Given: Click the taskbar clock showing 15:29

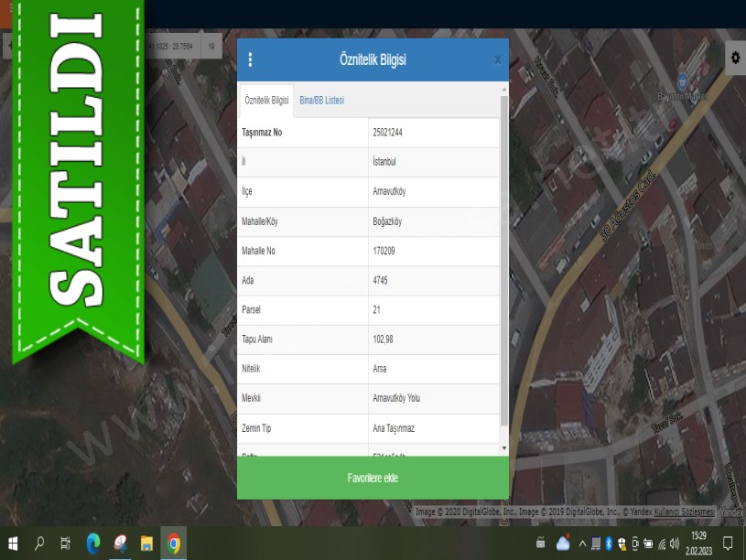Looking at the screenshot, I should pos(698,544).
